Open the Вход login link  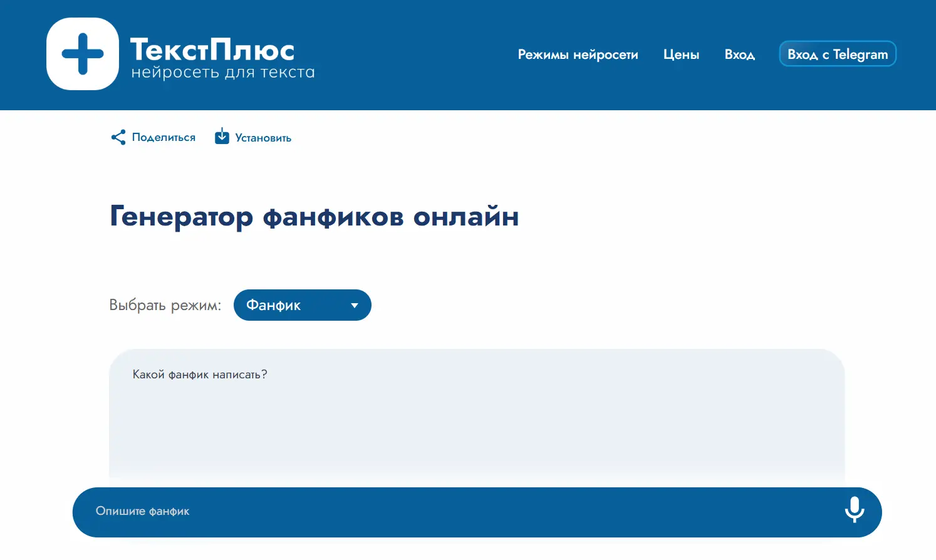click(x=739, y=54)
